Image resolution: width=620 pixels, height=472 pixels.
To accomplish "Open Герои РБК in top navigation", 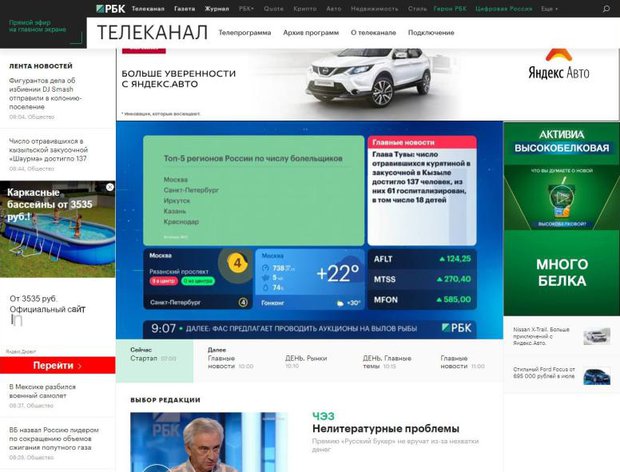I will [450, 9].
